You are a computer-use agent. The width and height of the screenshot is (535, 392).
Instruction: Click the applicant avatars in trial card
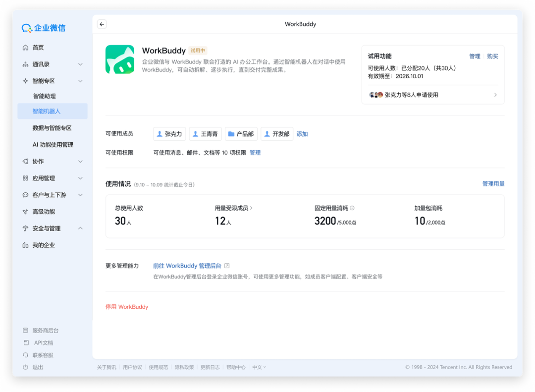coord(375,95)
